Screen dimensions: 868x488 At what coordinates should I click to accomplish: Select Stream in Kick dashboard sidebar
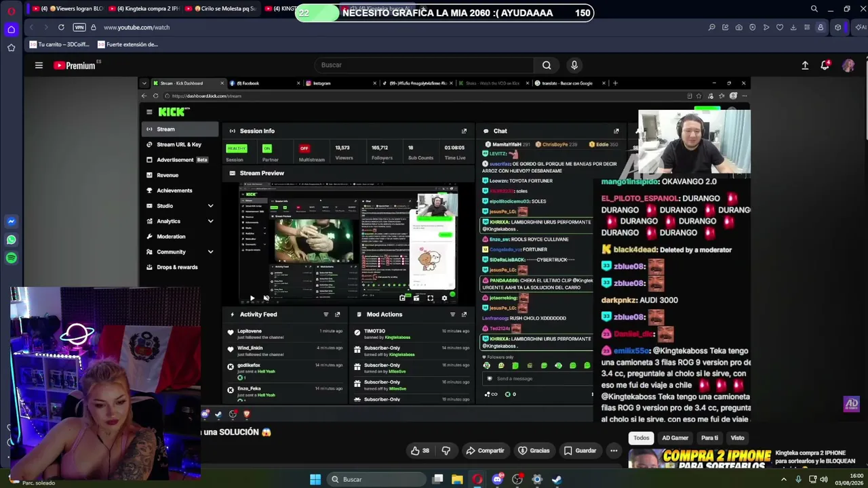[x=180, y=129]
